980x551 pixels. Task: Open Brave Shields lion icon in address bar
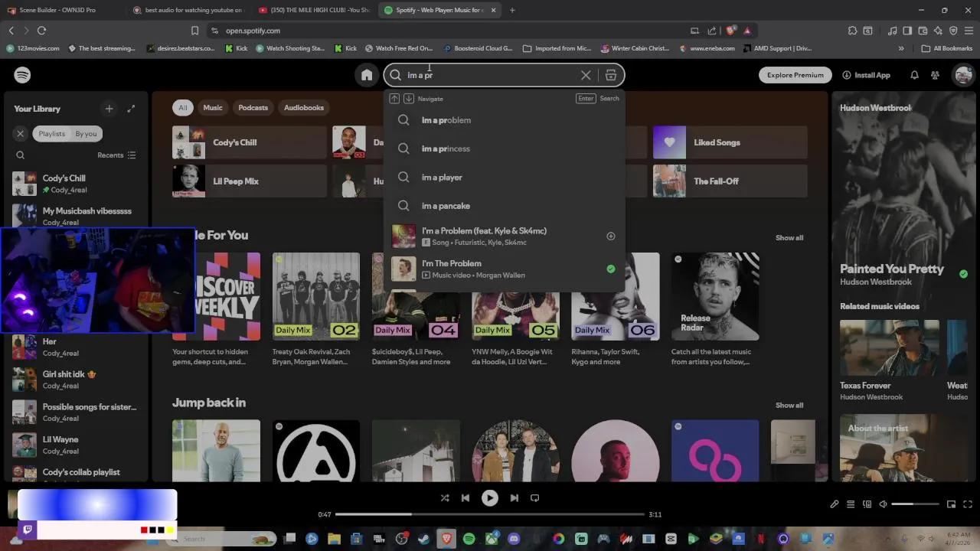pyautogui.click(x=730, y=31)
